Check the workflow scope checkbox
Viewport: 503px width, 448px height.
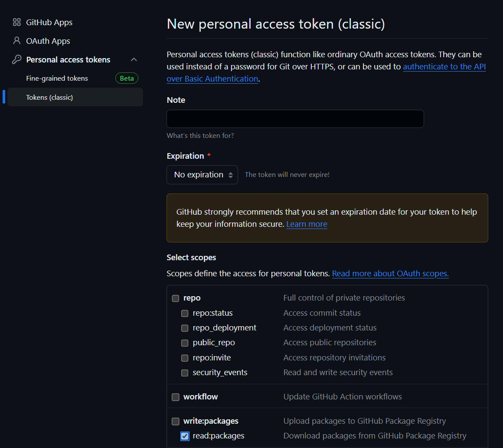175,397
